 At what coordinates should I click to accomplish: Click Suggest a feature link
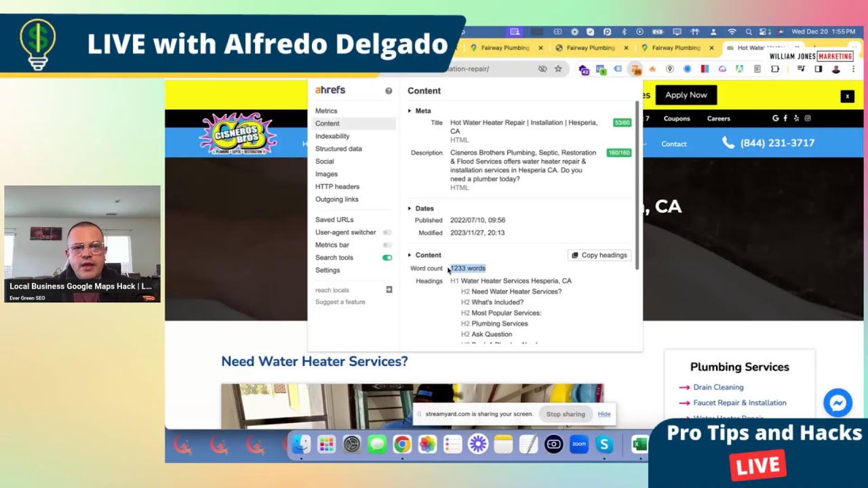click(x=340, y=302)
